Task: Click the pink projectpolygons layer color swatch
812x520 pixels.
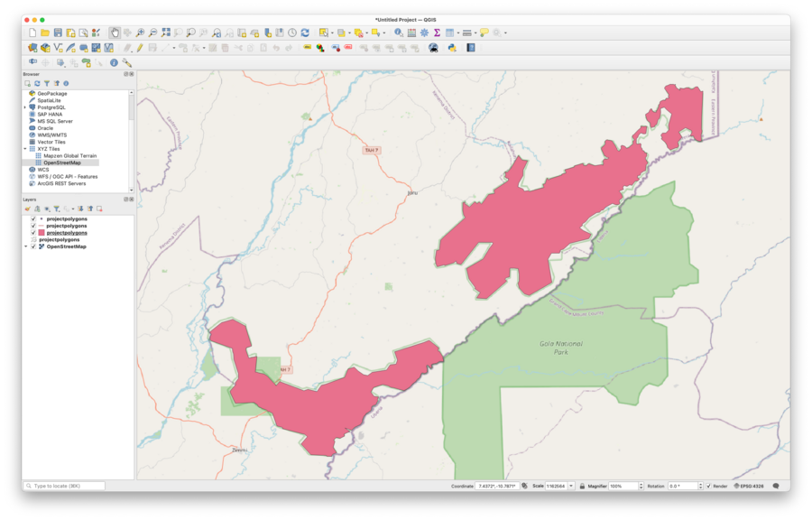Action: point(42,233)
